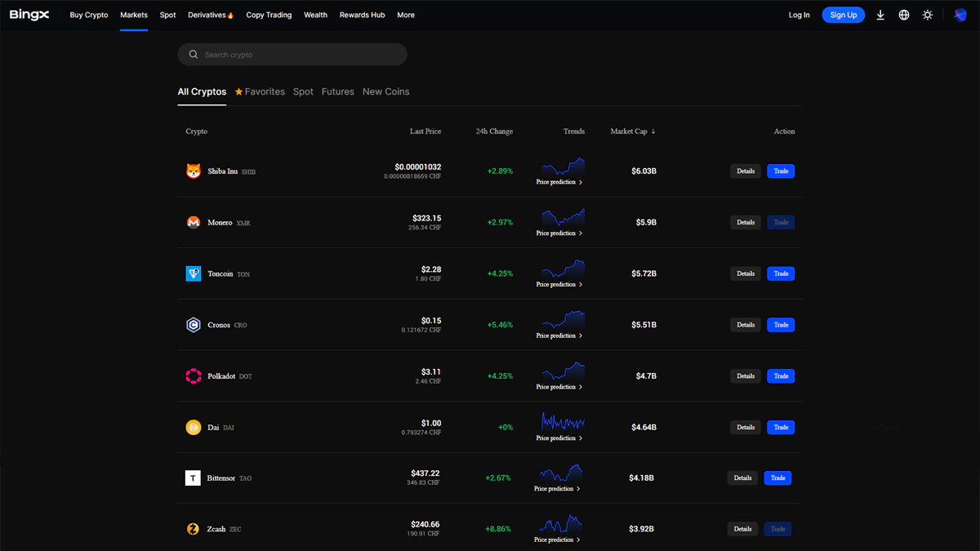This screenshot has width=980, height=551.
Task: Click the Monero coin icon
Action: [194, 222]
